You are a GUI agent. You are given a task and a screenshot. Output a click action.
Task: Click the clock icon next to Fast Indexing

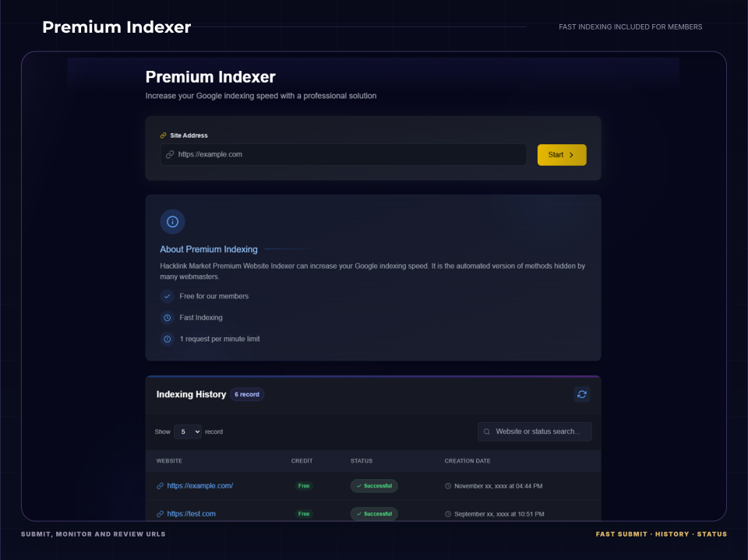[x=167, y=318]
